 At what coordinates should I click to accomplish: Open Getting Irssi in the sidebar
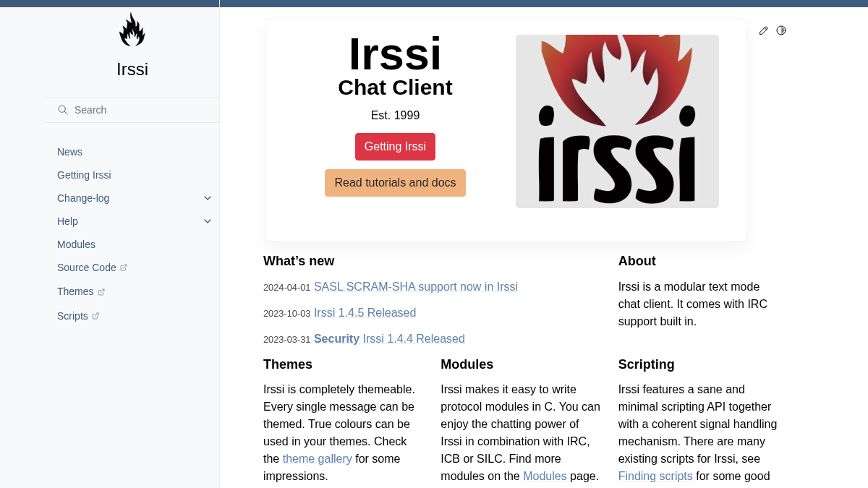pos(84,175)
